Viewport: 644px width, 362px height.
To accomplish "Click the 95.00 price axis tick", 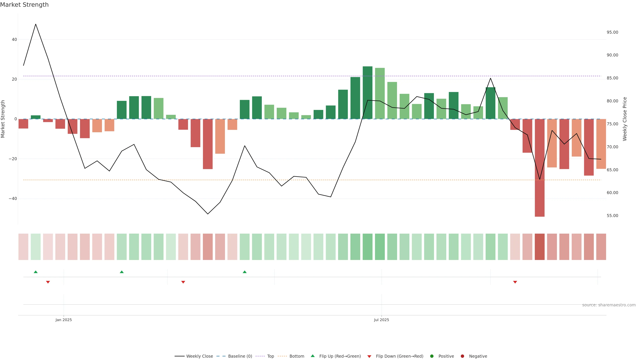I will [x=612, y=32].
